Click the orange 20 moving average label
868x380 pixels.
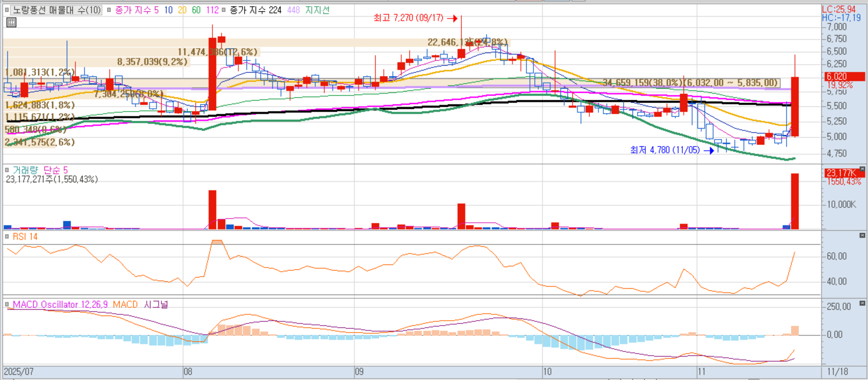(182, 10)
